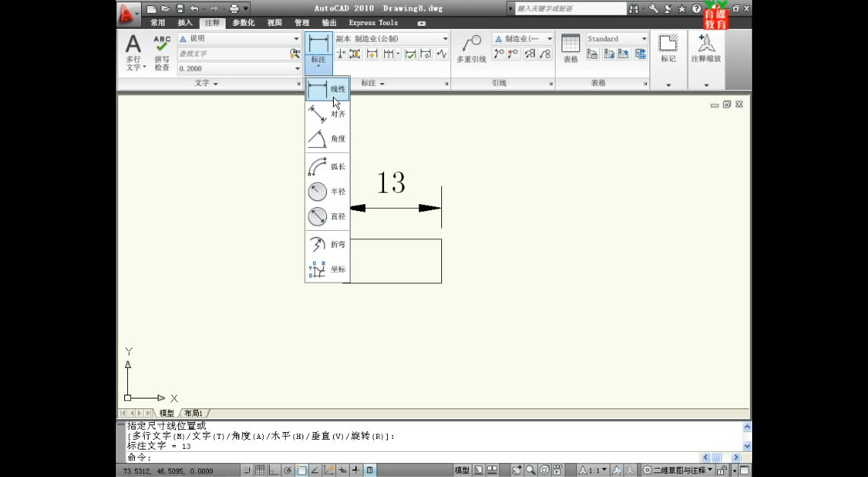Go to the 管理 ribbon tab
The image size is (868, 477).
[x=302, y=23]
